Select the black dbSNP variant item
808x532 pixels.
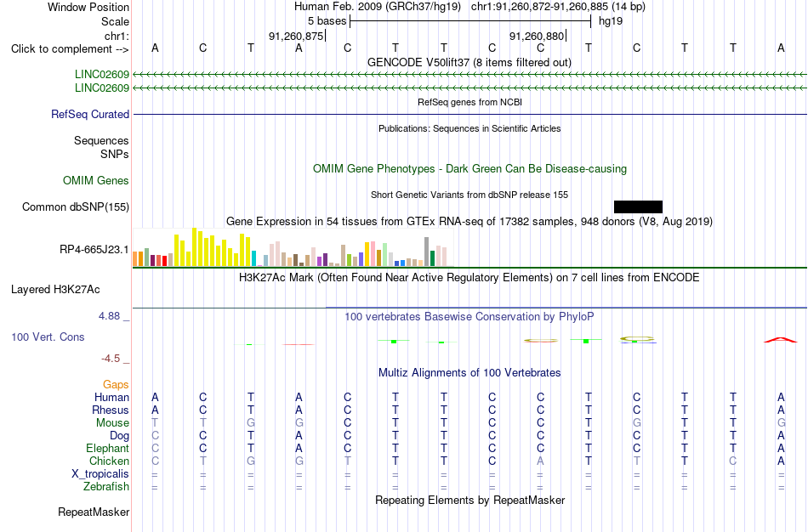pos(638,207)
